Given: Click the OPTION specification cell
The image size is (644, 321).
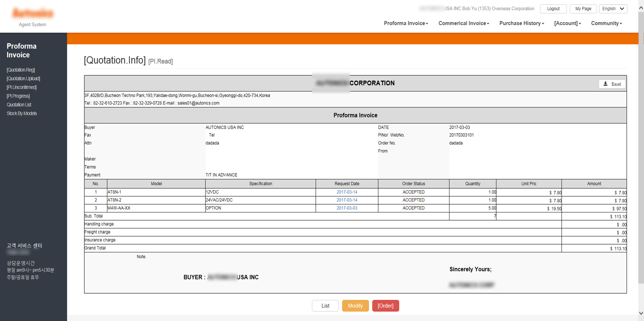Looking at the screenshot, I should (x=260, y=208).
